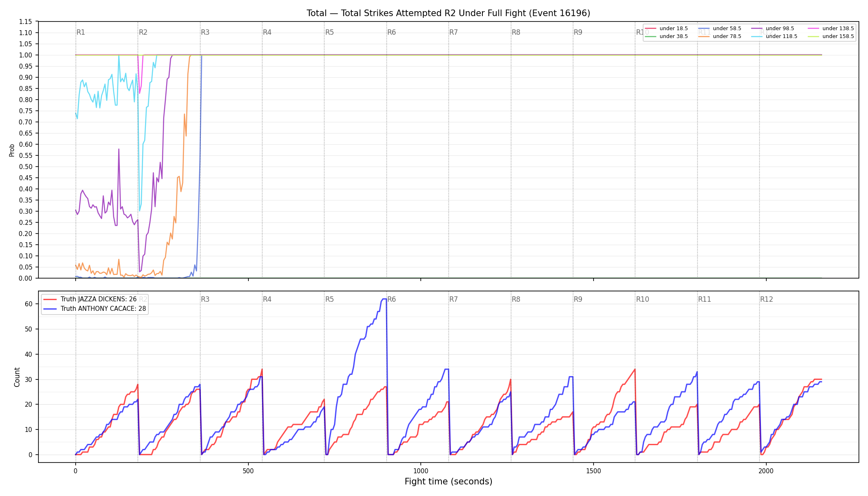Click the 1.15 tick label on Prob axis
The width and height of the screenshot is (868, 496).
pos(26,21)
